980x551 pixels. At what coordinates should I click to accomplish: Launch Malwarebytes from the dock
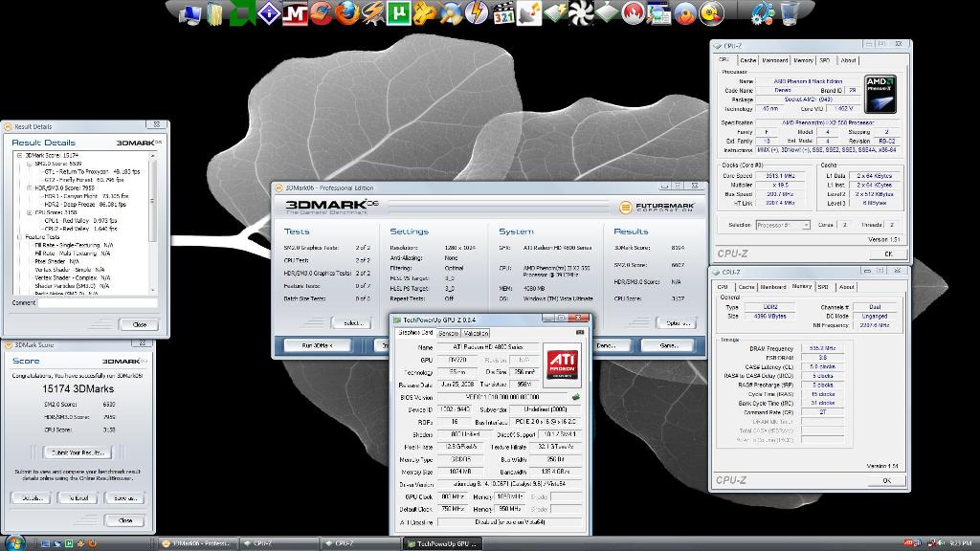[x=295, y=13]
